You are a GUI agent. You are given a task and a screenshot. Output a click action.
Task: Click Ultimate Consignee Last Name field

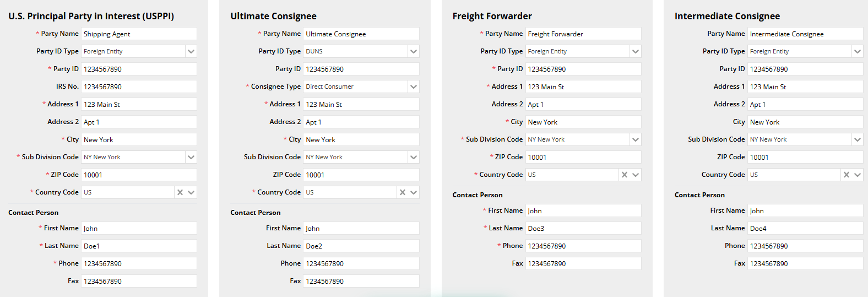point(361,246)
